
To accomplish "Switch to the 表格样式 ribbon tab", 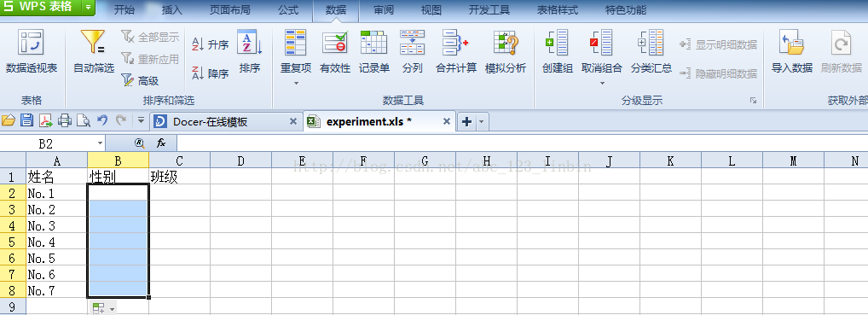I will [558, 10].
